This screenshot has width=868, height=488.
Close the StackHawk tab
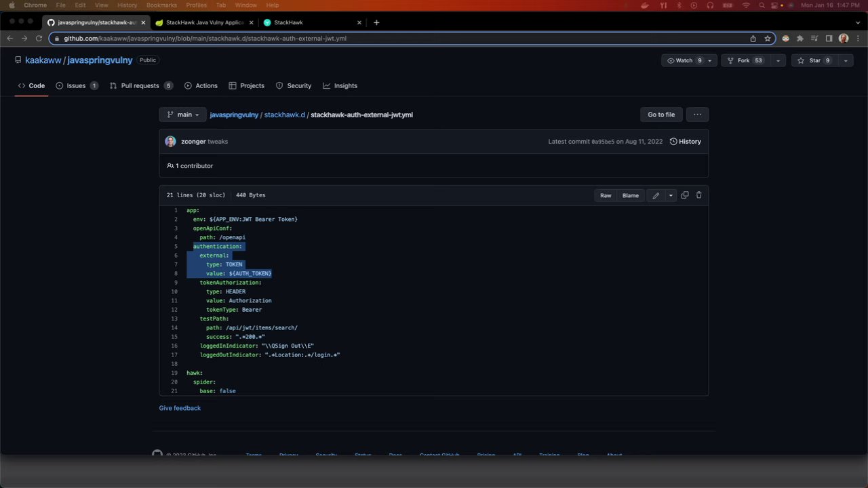[359, 22]
